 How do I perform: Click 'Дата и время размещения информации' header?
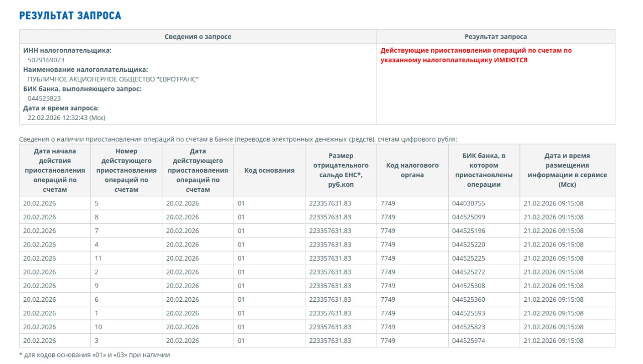point(567,170)
